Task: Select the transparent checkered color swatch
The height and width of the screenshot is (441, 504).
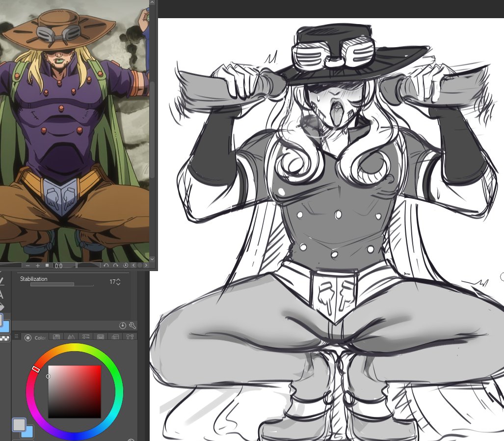Action: point(4,338)
